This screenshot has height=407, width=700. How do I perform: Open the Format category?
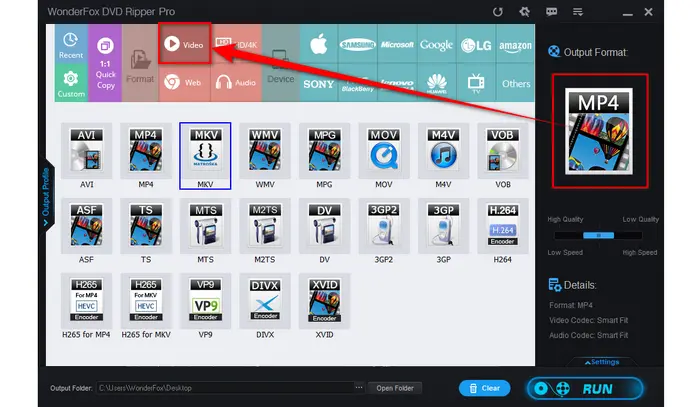point(140,63)
